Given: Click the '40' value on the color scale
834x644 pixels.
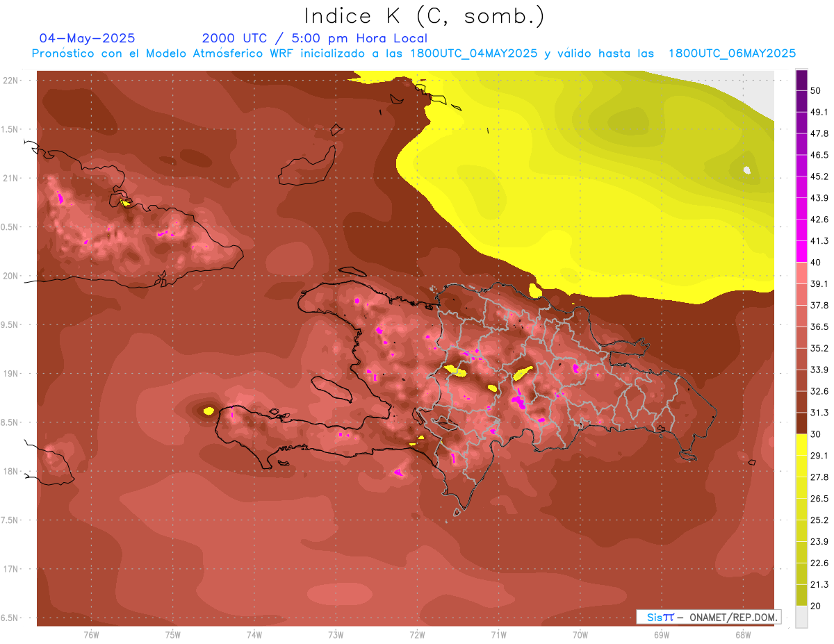Looking at the screenshot, I should (817, 263).
